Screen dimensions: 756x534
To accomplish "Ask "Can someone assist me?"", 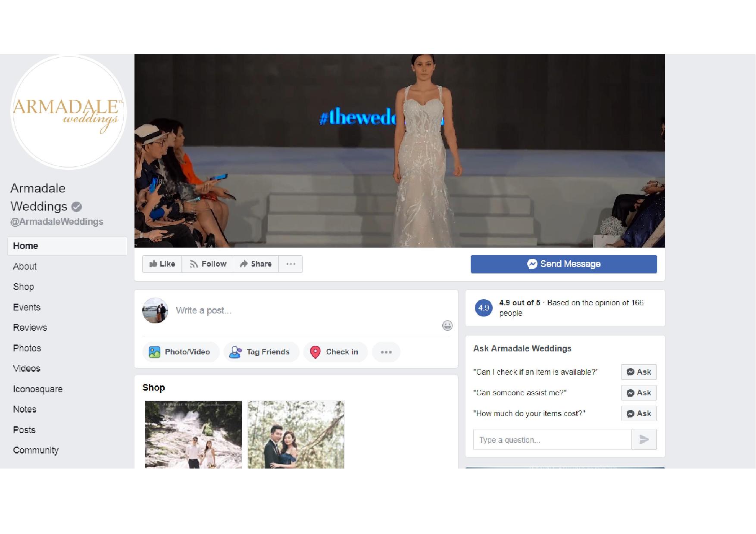I will pos(639,393).
